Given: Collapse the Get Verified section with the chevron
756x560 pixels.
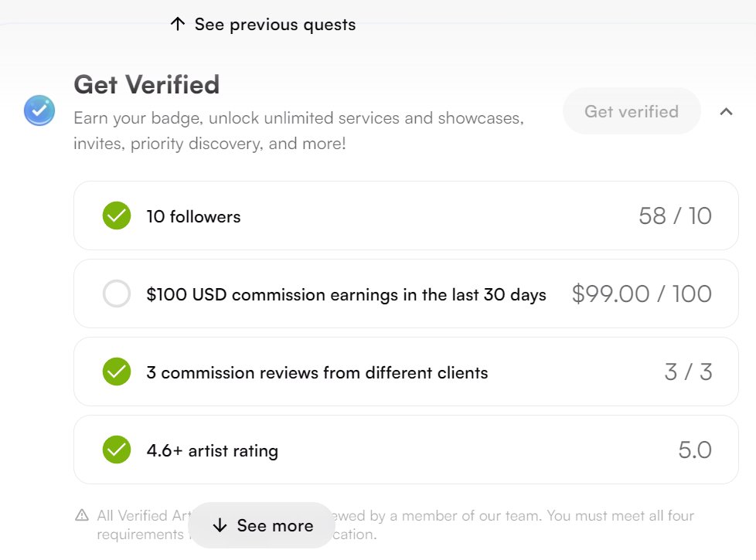Looking at the screenshot, I should click(726, 112).
